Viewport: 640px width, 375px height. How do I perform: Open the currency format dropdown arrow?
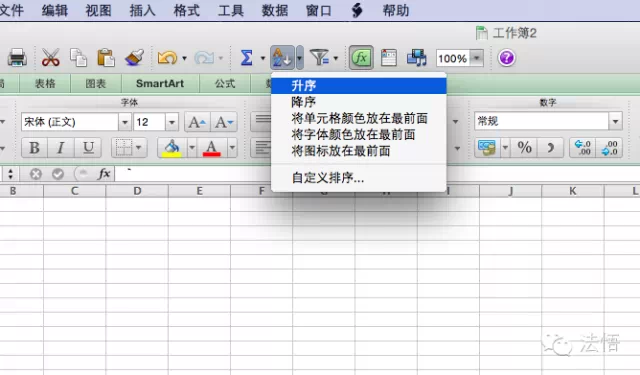(505, 148)
